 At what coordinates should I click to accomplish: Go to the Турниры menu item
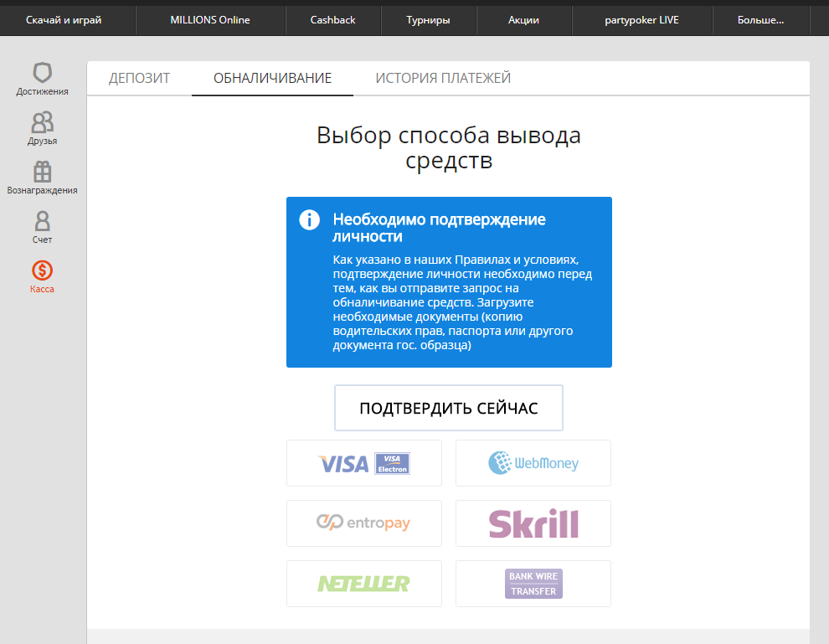tap(428, 20)
